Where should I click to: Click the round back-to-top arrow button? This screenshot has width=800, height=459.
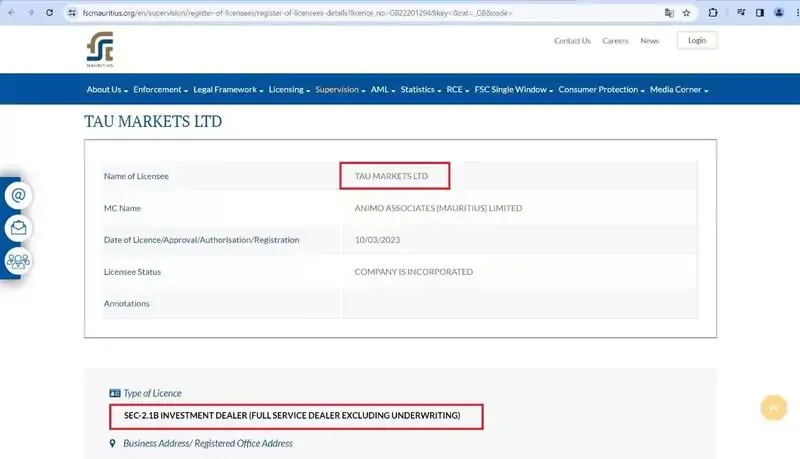tap(773, 407)
